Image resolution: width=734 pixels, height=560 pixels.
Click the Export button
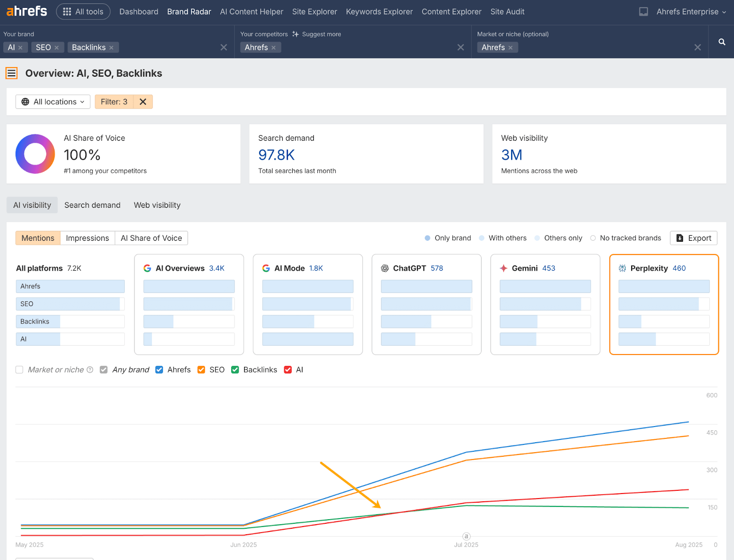click(693, 238)
